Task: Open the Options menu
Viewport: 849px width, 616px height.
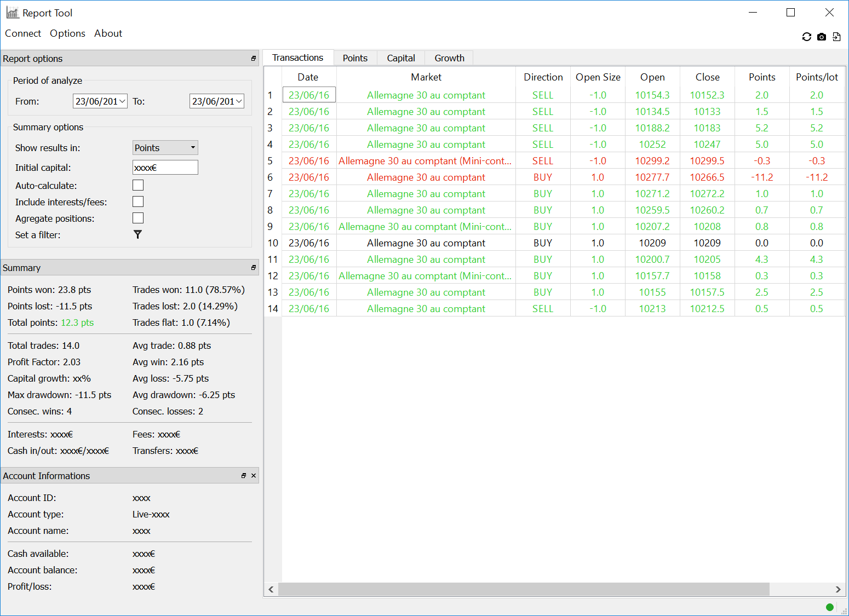Action: [67, 33]
